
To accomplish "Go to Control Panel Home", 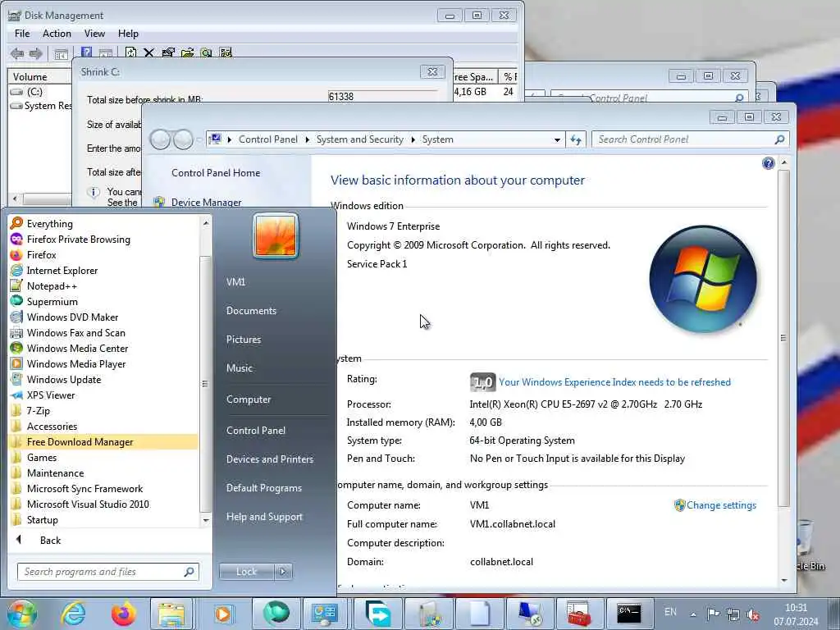I will (x=216, y=173).
